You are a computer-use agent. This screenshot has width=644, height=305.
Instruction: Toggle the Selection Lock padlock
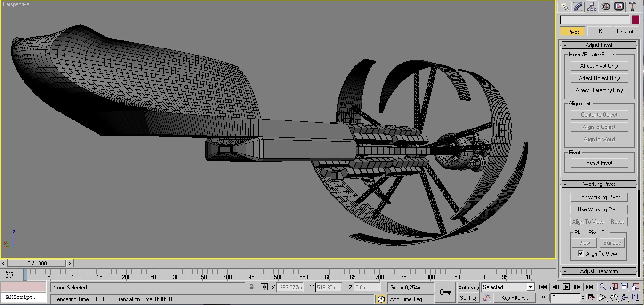point(252,287)
